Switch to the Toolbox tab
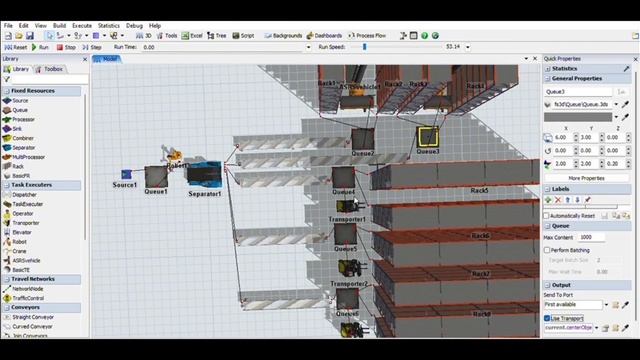 pyautogui.click(x=49, y=69)
